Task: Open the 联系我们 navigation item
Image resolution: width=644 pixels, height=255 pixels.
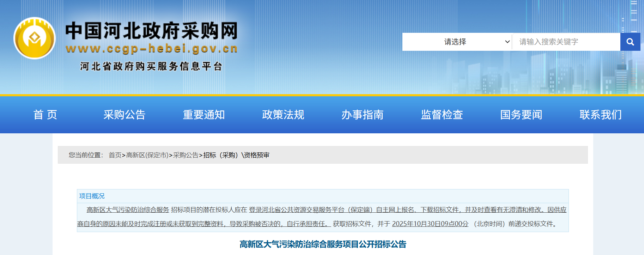Action: (x=601, y=115)
